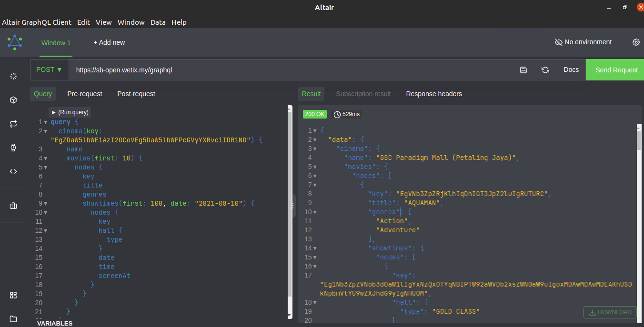This screenshot has width=644, height=327.
Task: Open the briefcase sidebar icon
Action: (13, 206)
